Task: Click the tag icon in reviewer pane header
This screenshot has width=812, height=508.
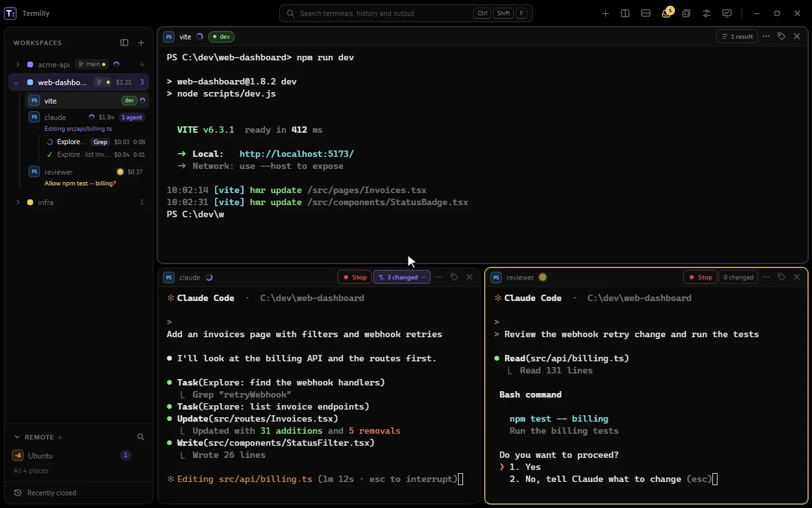Action: 782,277
